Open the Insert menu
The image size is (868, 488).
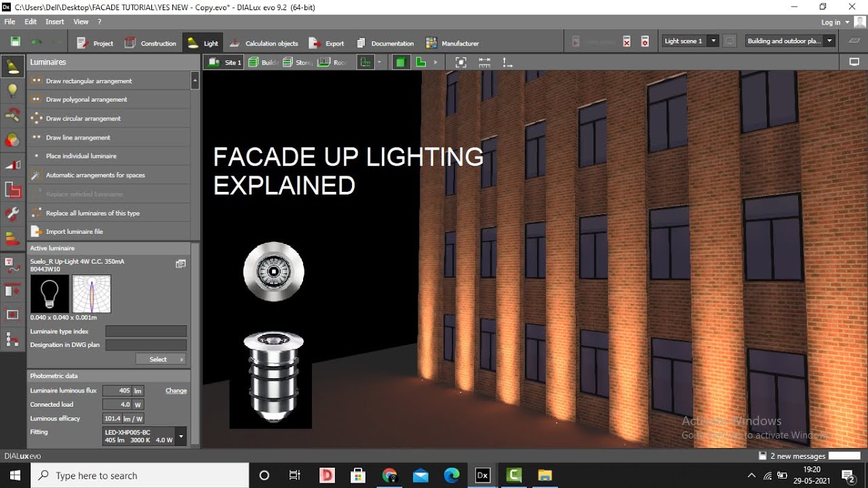[55, 22]
